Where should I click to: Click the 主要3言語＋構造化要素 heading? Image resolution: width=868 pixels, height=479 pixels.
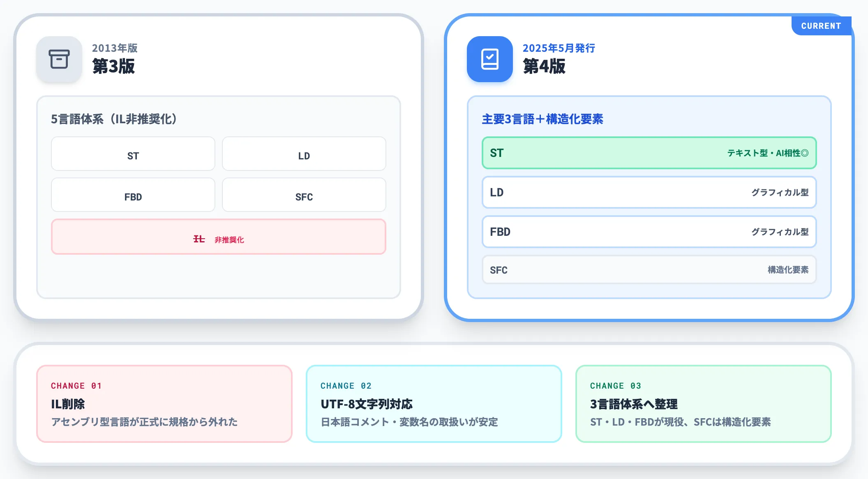click(542, 119)
